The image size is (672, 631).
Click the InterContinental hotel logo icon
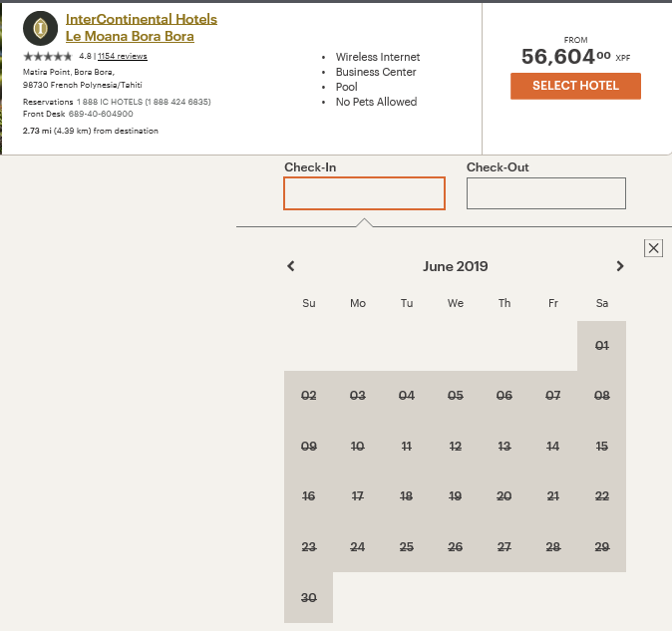pos(40,29)
